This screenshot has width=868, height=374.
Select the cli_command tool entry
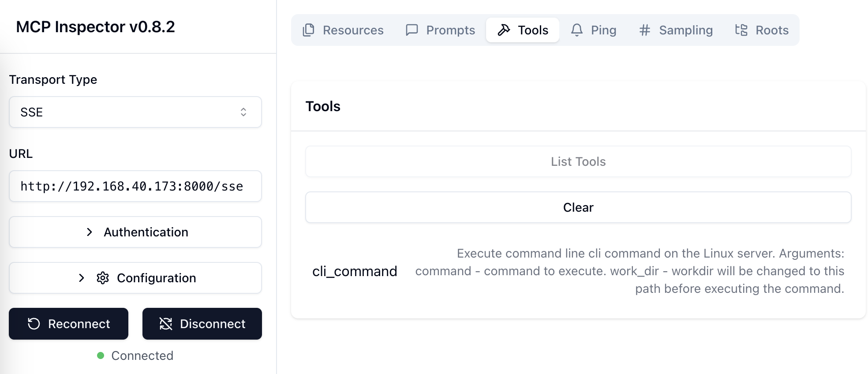[x=355, y=271]
